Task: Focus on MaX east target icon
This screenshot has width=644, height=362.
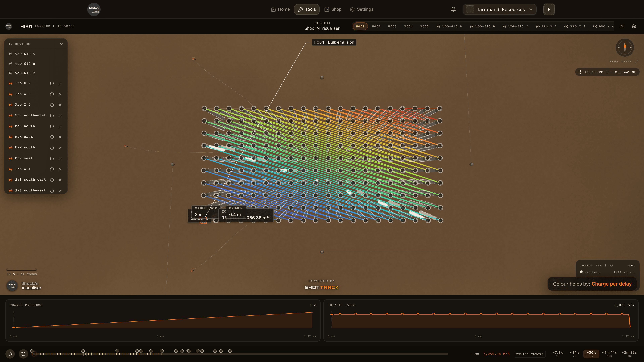Action: (52, 137)
